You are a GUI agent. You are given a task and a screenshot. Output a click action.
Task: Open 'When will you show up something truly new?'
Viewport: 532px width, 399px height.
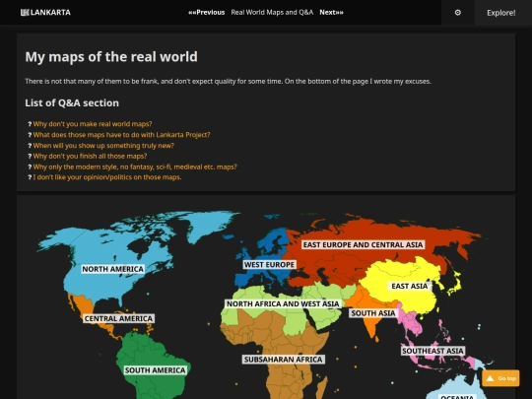pyautogui.click(x=103, y=146)
